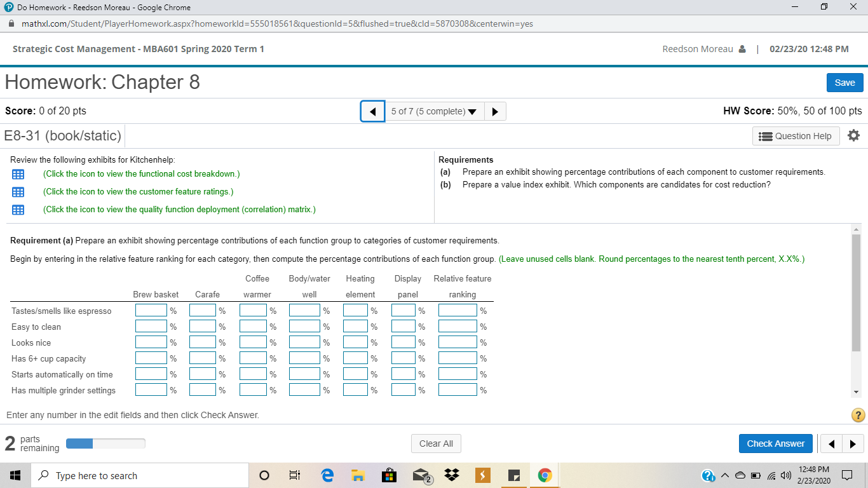
Task: Open Microsoft Store from the taskbar
Action: tap(388, 476)
